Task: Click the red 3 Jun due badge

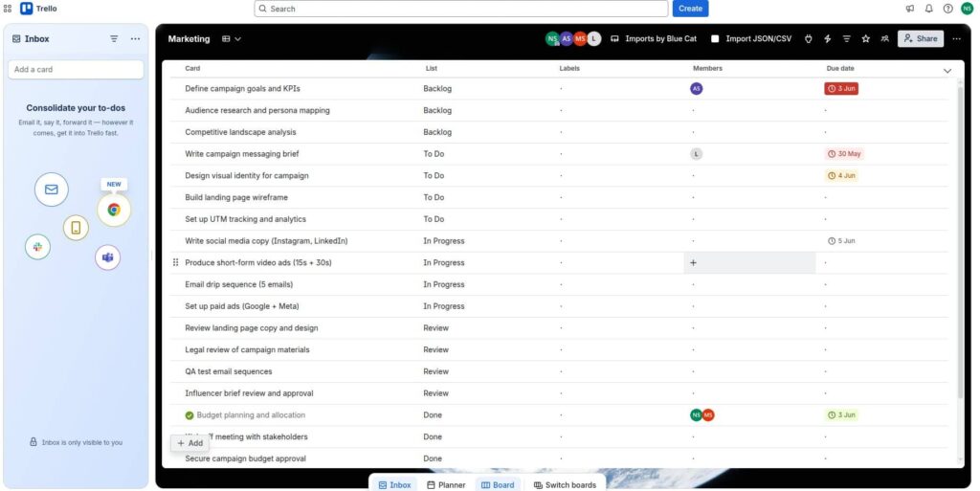Action: point(841,89)
